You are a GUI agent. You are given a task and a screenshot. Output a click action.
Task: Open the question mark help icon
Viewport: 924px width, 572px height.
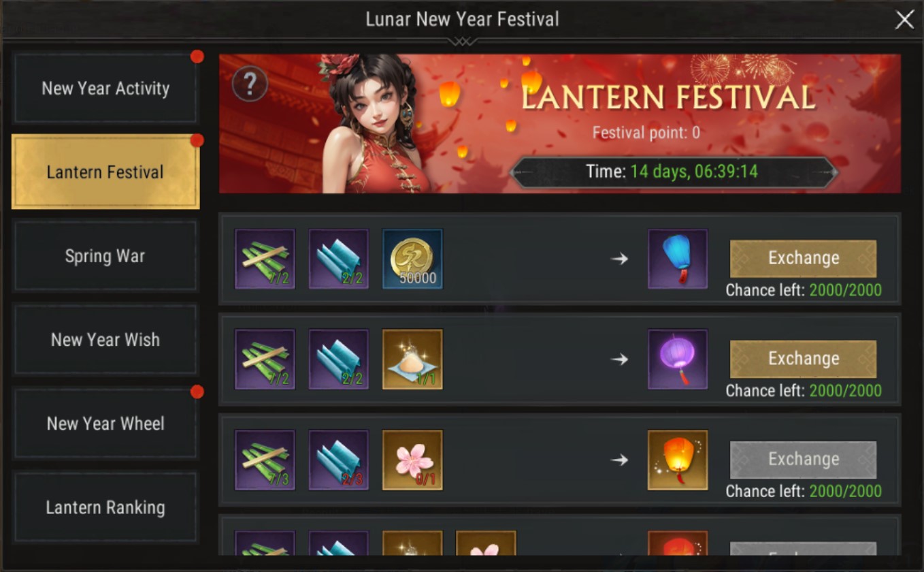tap(250, 84)
